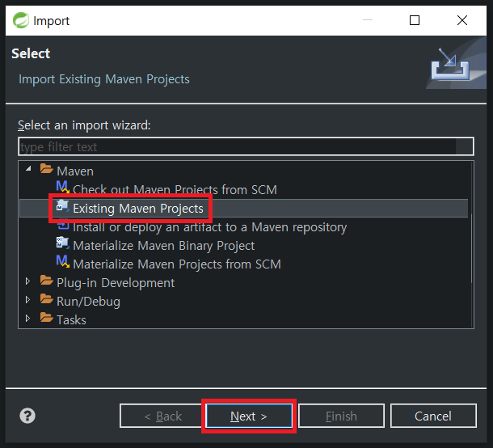The image size is (493, 448).
Task: Select the Plug-in Development category label
Action: pos(116,282)
